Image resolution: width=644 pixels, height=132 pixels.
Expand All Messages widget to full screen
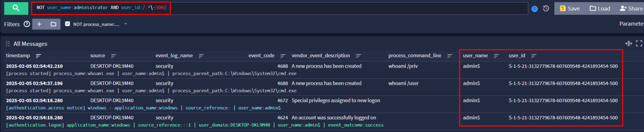click(639, 44)
